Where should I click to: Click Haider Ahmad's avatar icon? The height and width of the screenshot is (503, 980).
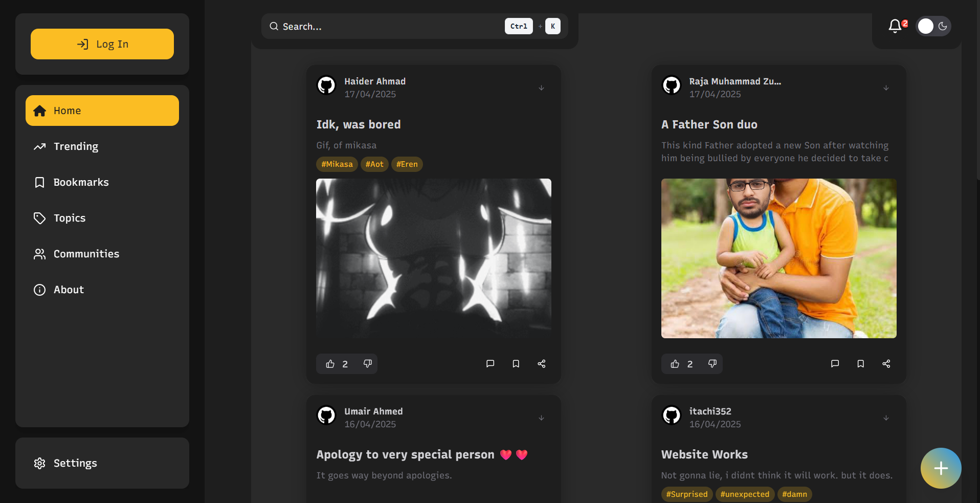tap(326, 85)
